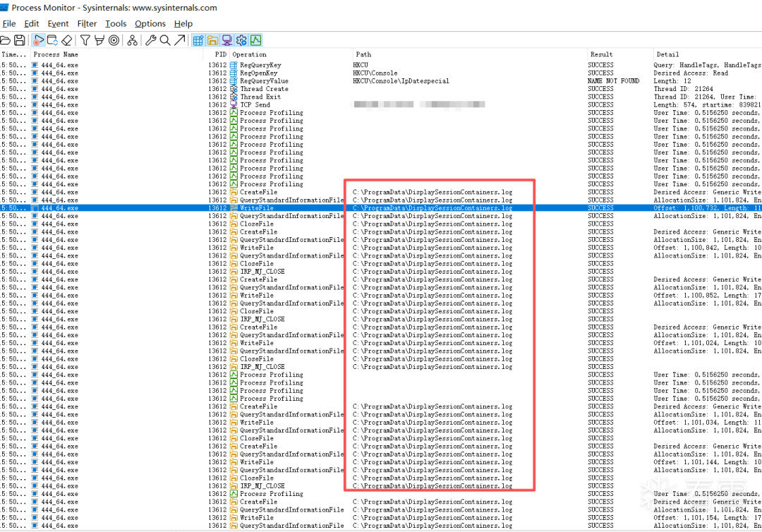This screenshot has width=762, height=532.
Task: Toggle Show Registry Activity
Action: coord(198,40)
